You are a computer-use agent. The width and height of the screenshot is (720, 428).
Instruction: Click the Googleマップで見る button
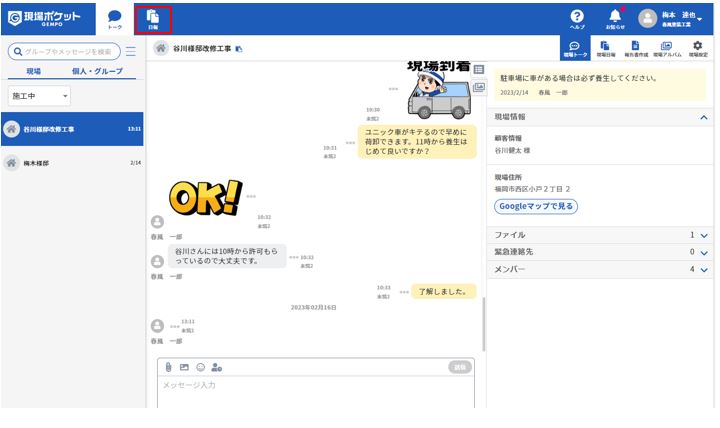pyautogui.click(x=536, y=206)
